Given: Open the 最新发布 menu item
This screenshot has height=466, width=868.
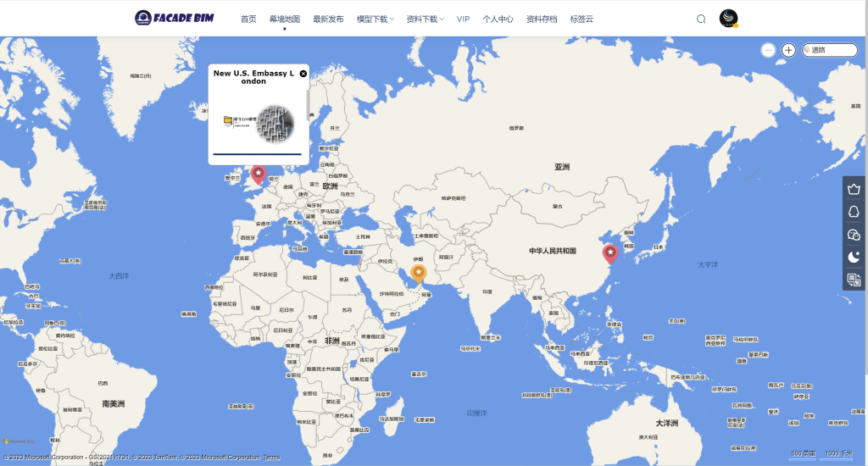Looking at the screenshot, I should coord(328,19).
